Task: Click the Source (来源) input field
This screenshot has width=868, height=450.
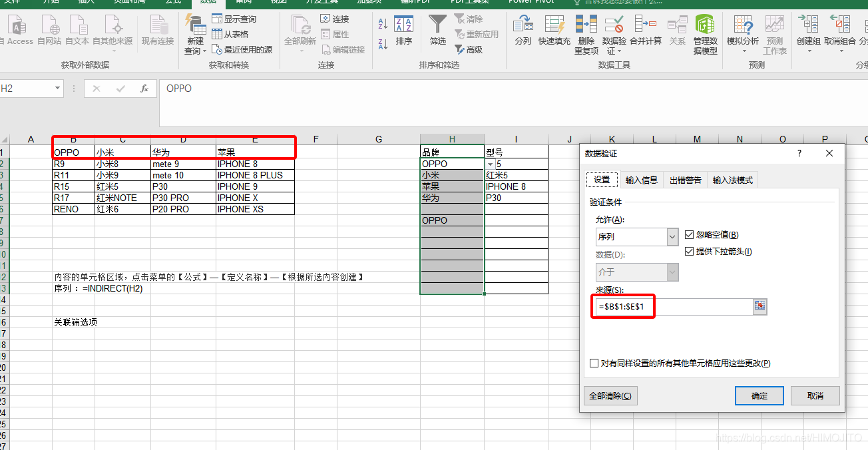Action: [674, 307]
